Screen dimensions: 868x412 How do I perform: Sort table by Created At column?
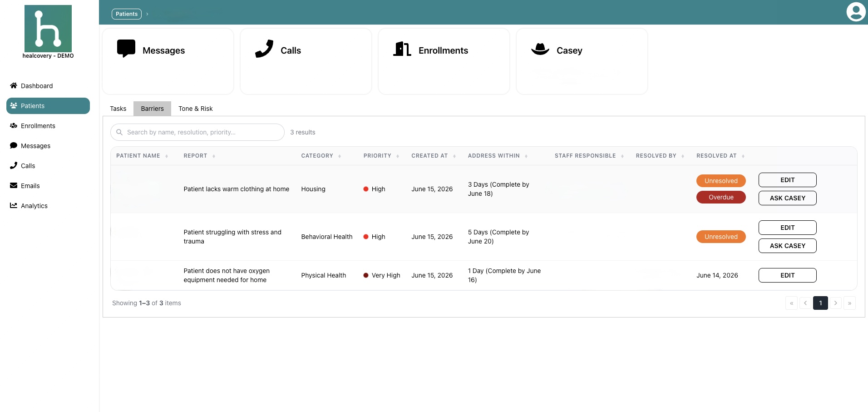point(434,156)
